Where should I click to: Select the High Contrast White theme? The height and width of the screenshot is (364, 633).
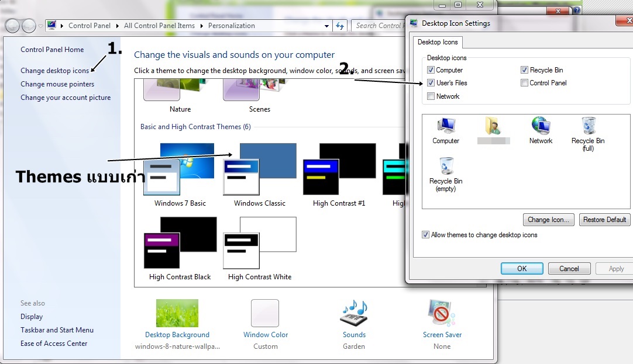click(260, 249)
